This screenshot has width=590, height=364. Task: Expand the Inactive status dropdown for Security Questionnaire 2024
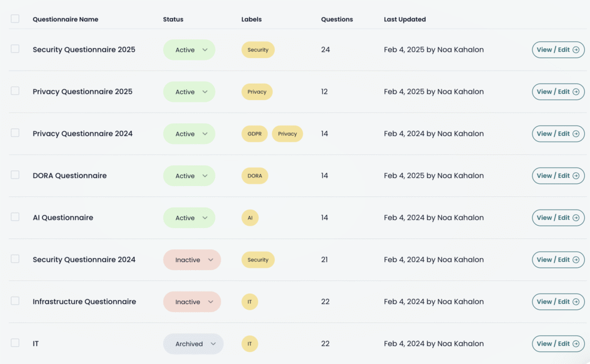(x=192, y=260)
